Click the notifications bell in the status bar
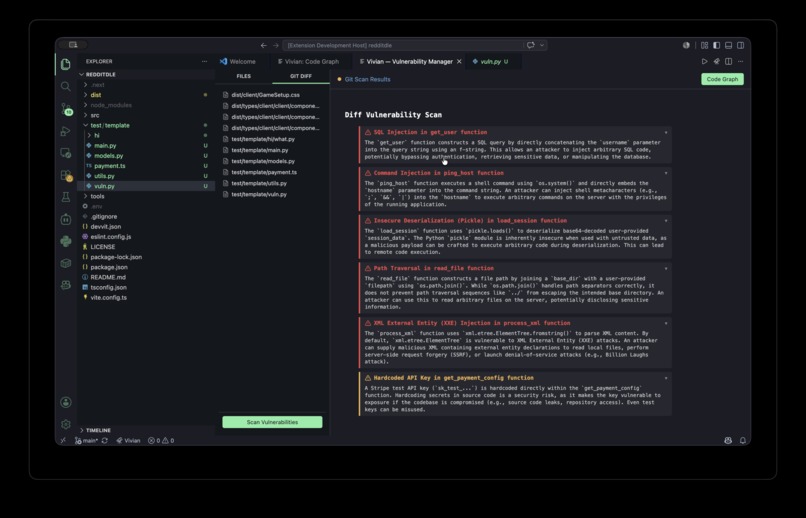Viewport: 806px width, 518px height. pyautogui.click(x=743, y=440)
